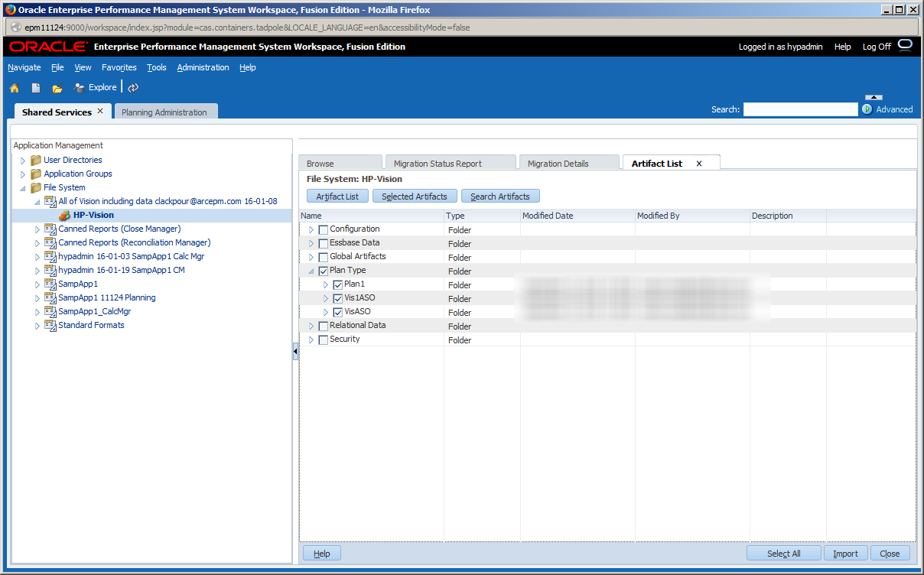
Task: Create a new document via toolbar icon
Action: coord(35,88)
